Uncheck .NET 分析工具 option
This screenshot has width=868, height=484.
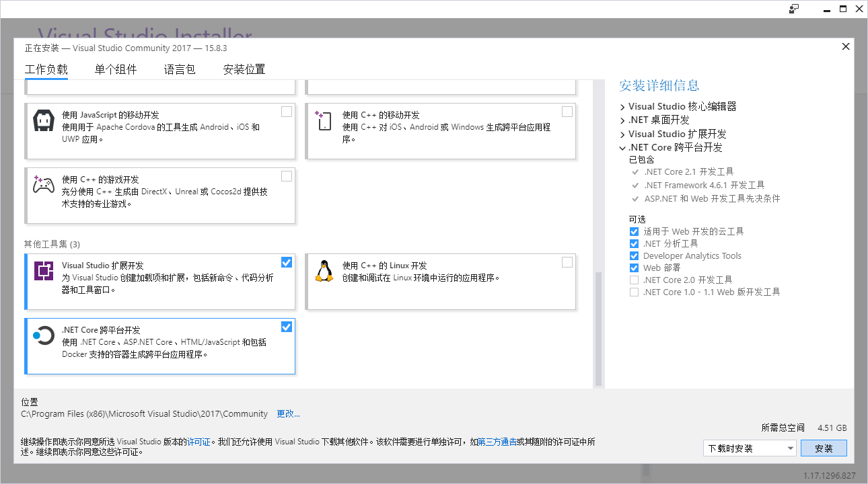[x=634, y=243]
